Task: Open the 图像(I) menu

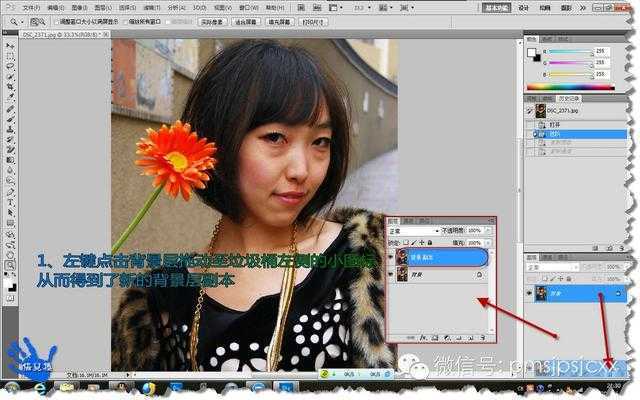Action: [79, 8]
